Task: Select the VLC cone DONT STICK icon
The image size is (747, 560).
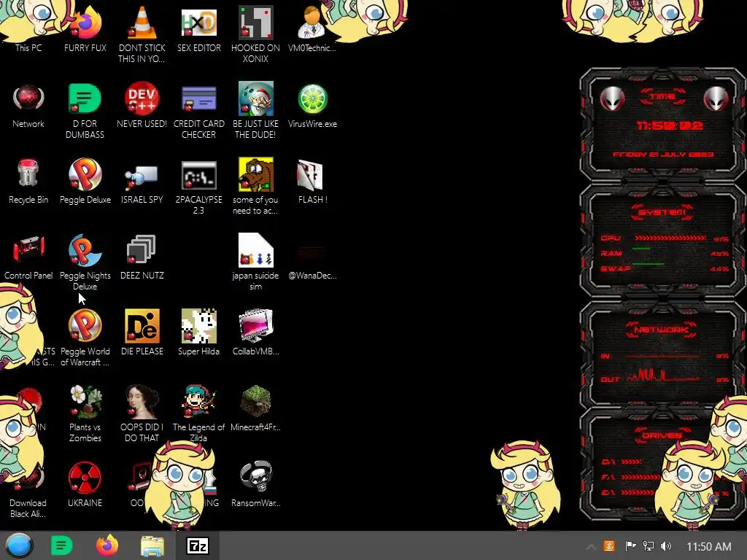Action: coord(142,34)
